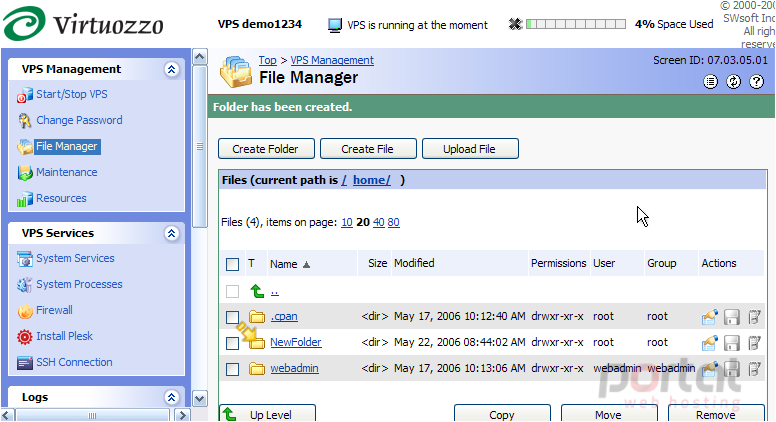Navigate to home/ path link
This screenshot has width=776, height=422.
372,180
